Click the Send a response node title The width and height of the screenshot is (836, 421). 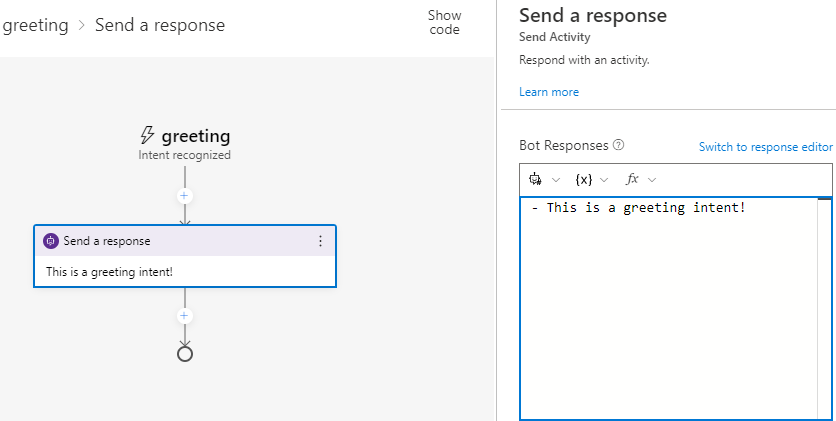107,241
